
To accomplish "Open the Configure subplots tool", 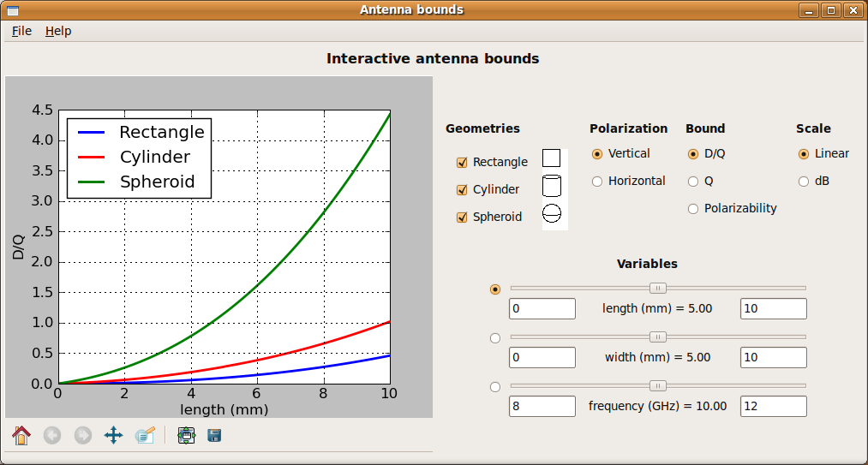I will click(186, 435).
